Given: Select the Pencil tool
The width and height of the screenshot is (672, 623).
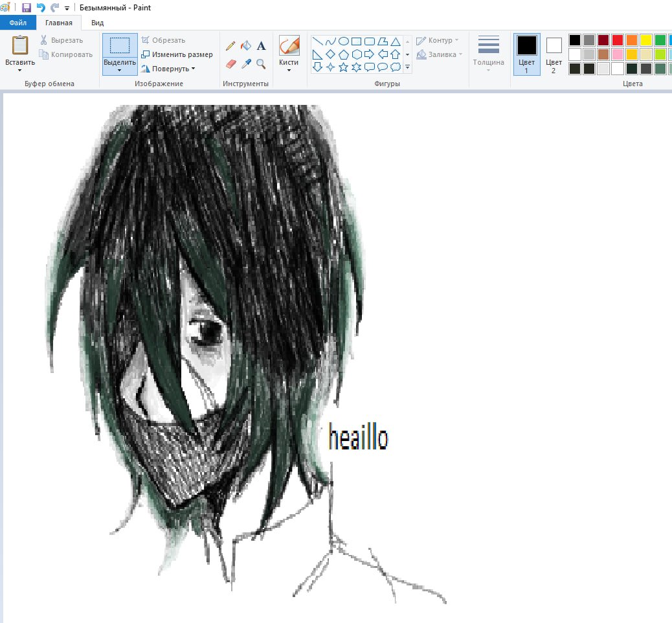Looking at the screenshot, I should point(230,46).
